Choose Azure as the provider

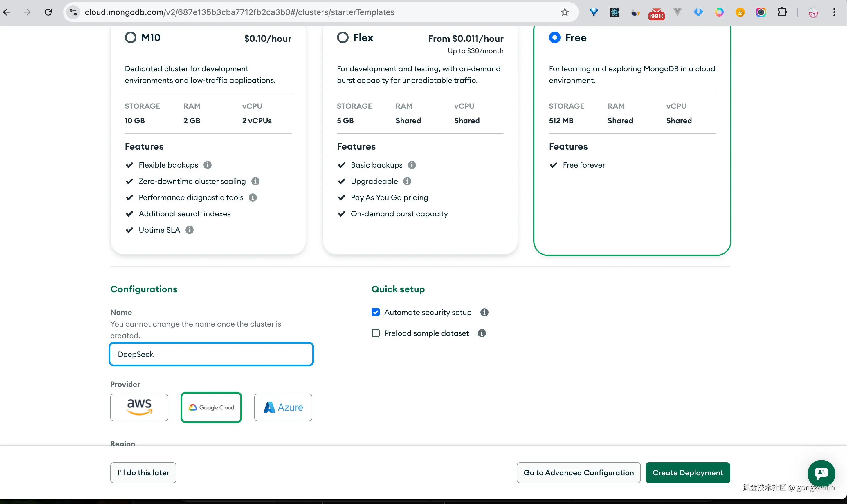click(x=283, y=407)
